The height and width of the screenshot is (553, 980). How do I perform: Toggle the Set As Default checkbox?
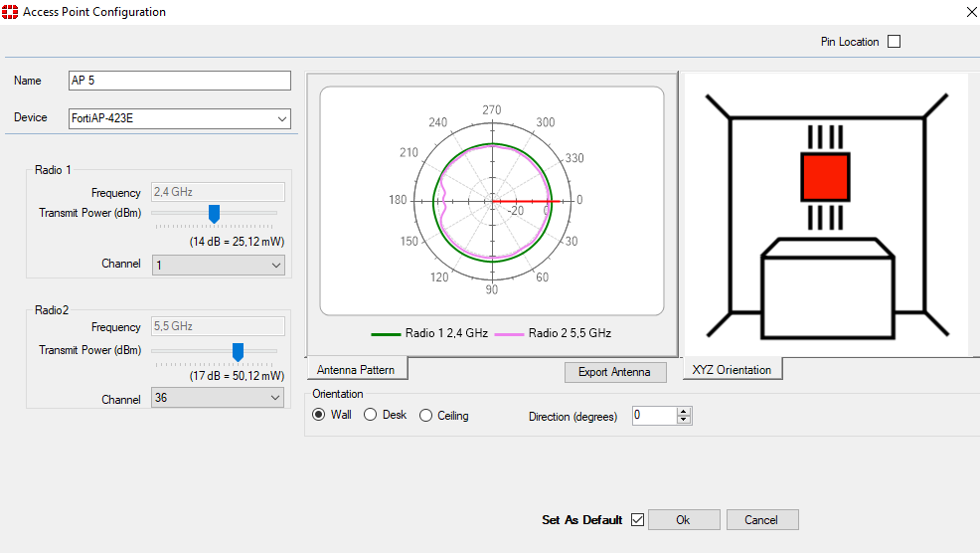[x=637, y=520]
